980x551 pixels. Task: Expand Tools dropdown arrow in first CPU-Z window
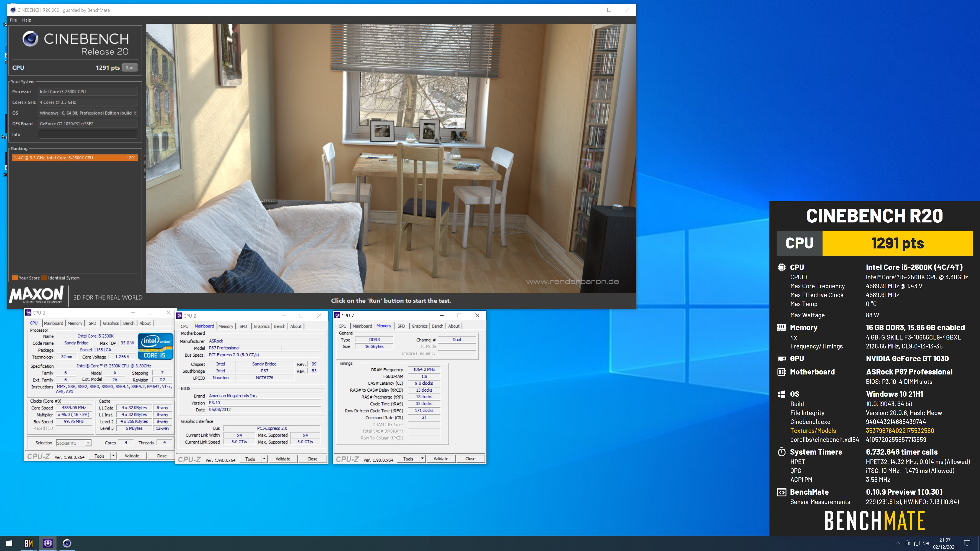pyautogui.click(x=113, y=456)
